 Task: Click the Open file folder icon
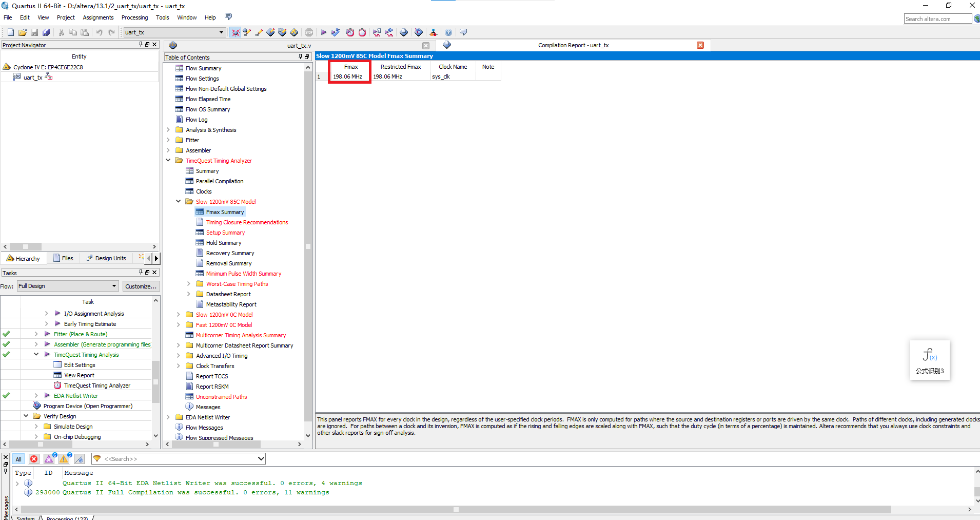point(23,32)
